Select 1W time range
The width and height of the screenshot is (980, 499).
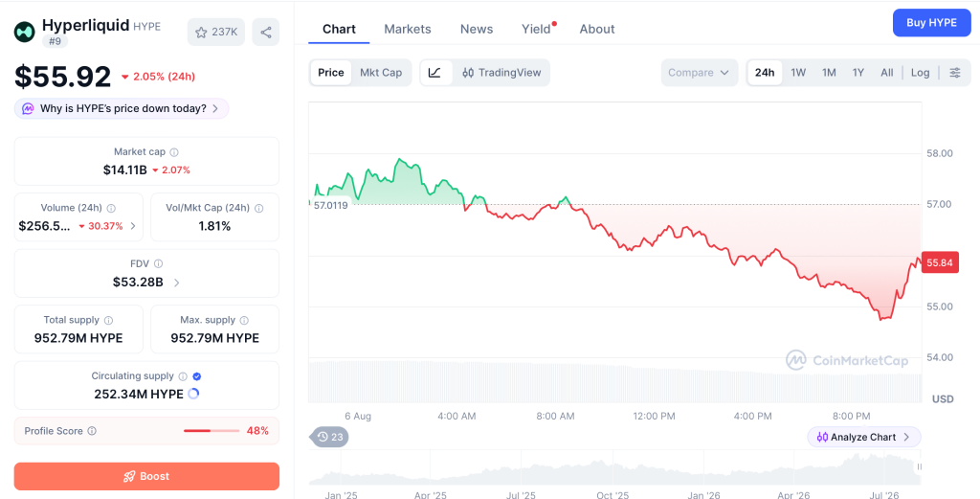point(798,73)
